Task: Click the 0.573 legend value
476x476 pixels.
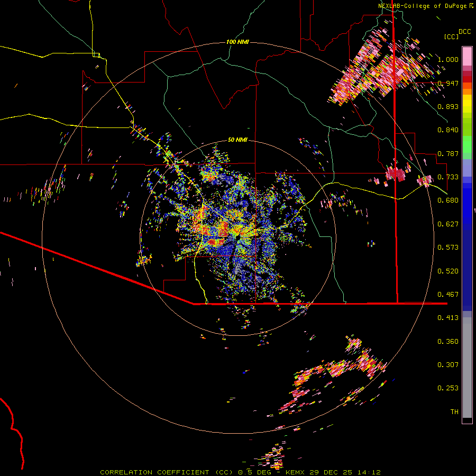Action: pyautogui.click(x=448, y=248)
